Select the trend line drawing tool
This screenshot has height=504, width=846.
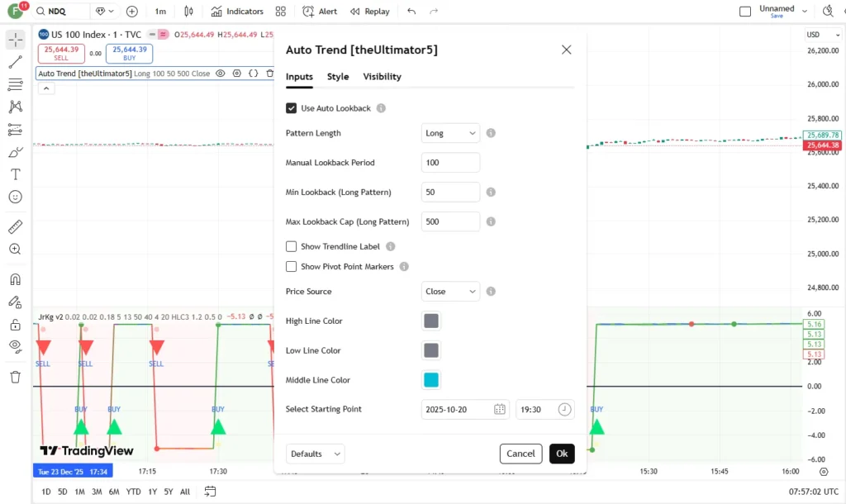click(15, 62)
